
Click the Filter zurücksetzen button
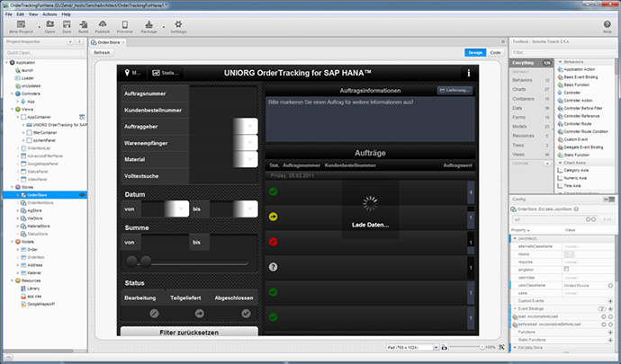coord(189,332)
